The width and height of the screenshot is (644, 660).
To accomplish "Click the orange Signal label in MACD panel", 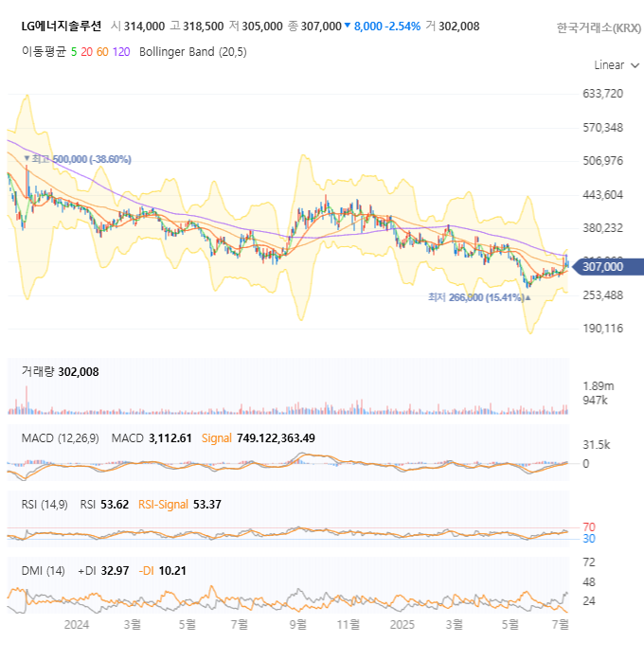I will pos(217,438).
